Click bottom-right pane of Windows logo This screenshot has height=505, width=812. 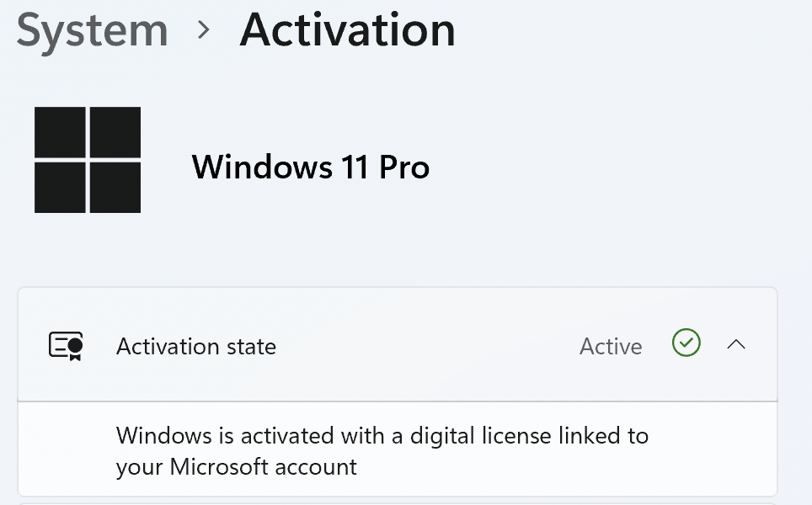[115, 188]
